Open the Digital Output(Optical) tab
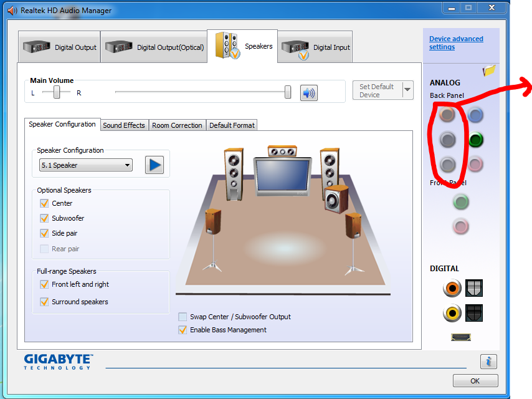This screenshot has height=399, width=532. tap(154, 47)
